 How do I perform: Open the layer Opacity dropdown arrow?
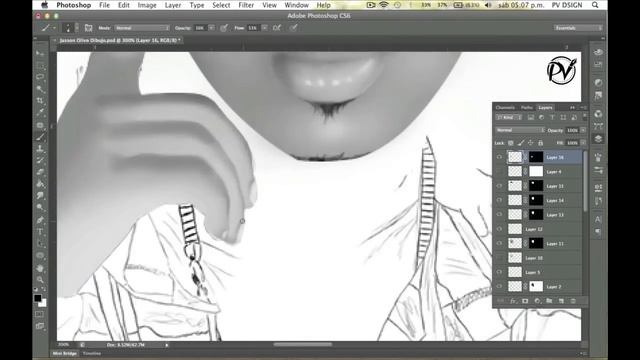tap(583, 130)
